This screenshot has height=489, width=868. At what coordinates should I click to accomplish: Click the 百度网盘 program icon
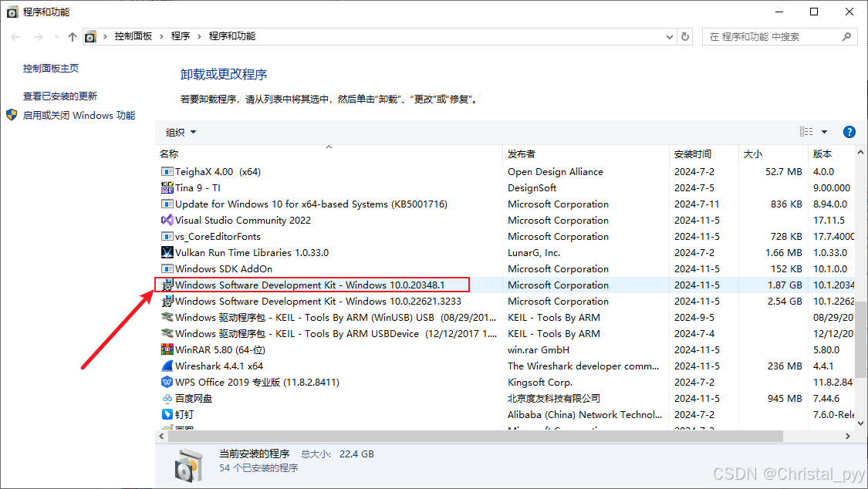(x=167, y=399)
